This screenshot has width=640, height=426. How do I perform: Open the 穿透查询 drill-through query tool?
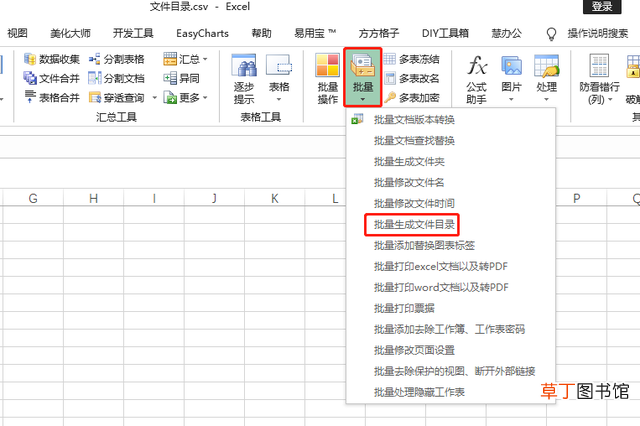point(117,98)
